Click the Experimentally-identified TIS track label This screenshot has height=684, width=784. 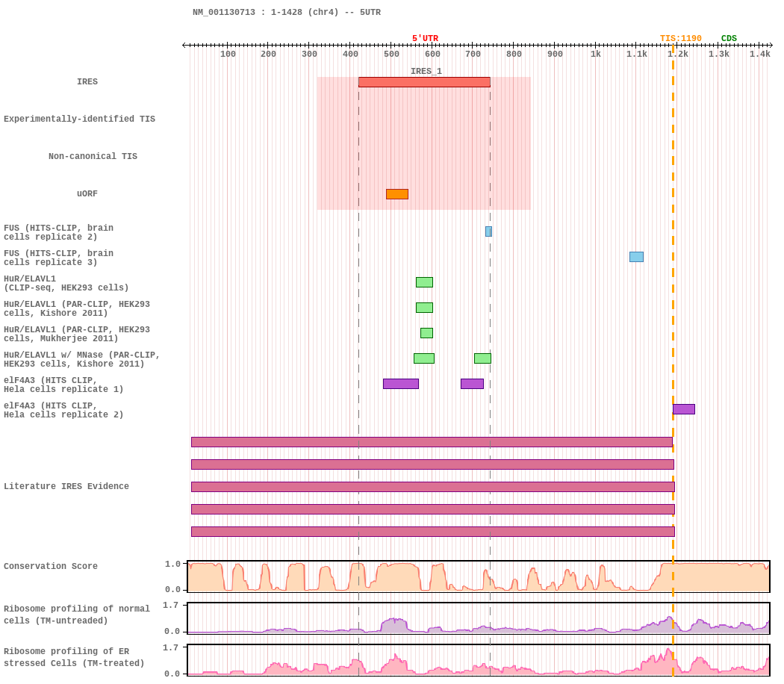click(79, 119)
